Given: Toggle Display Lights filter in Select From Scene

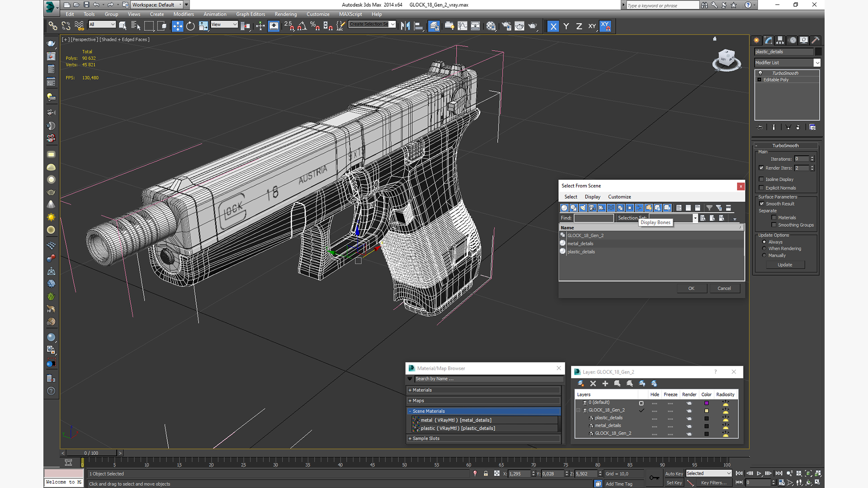Looking at the screenshot, I should coord(583,208).
